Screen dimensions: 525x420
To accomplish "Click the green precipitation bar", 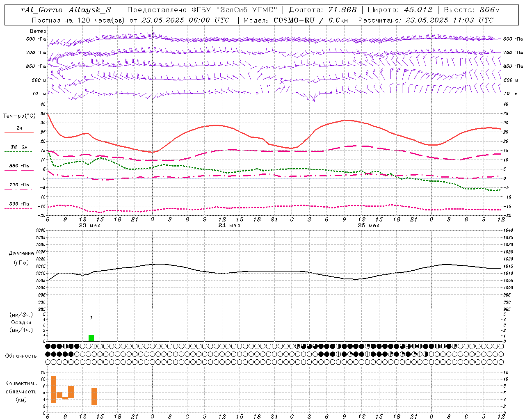I will click(x=91, y=338).
